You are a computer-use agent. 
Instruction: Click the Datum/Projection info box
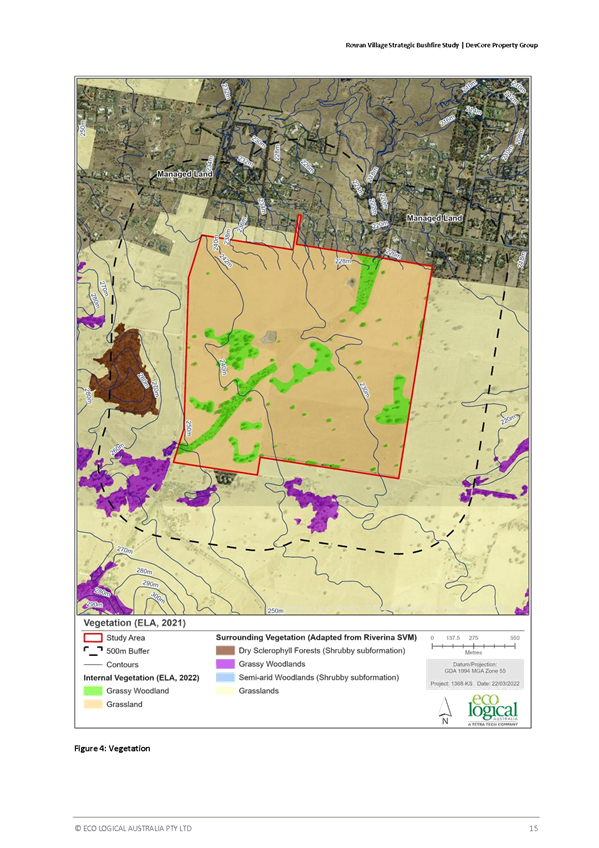point(475,674)
